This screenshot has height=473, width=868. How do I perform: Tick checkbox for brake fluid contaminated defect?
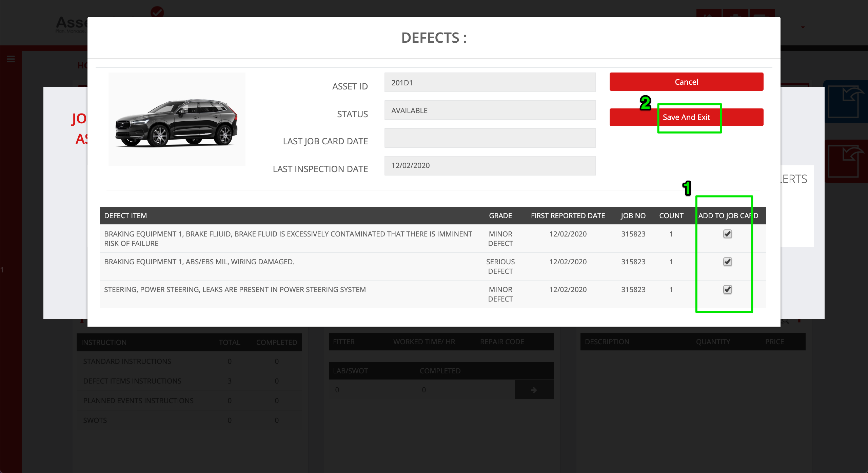(728, 234)
